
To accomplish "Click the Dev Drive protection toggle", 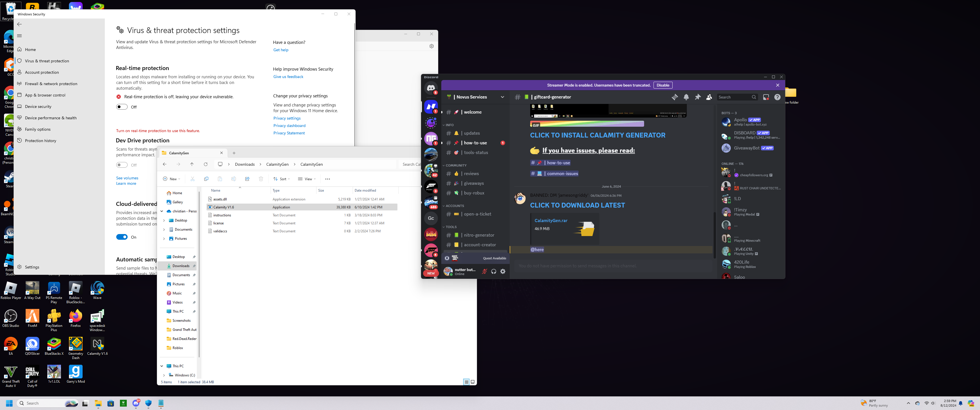I will click(x=122, y=165).
